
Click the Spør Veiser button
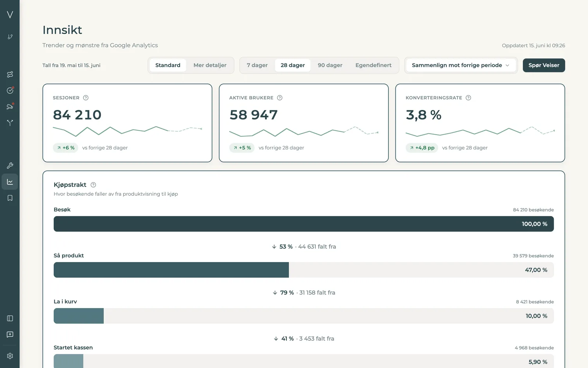coord(544,65)
